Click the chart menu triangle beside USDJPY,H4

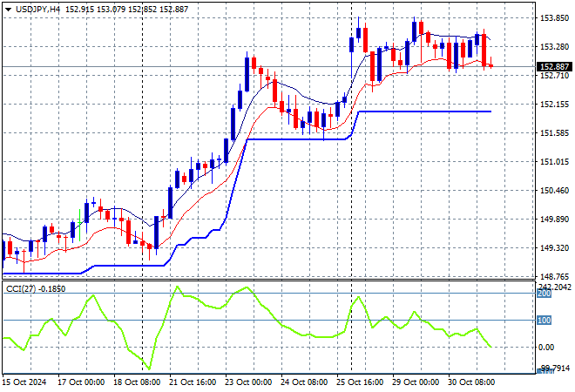8,10
